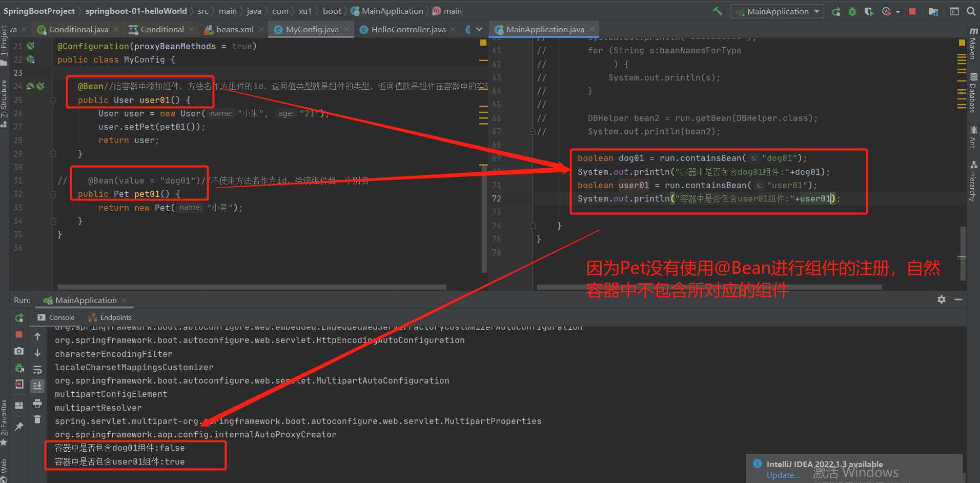Select the Console tab in Run panel
The width and height of the screenshot is (980, 483).
pyautogui.click(x=56, y=317)
